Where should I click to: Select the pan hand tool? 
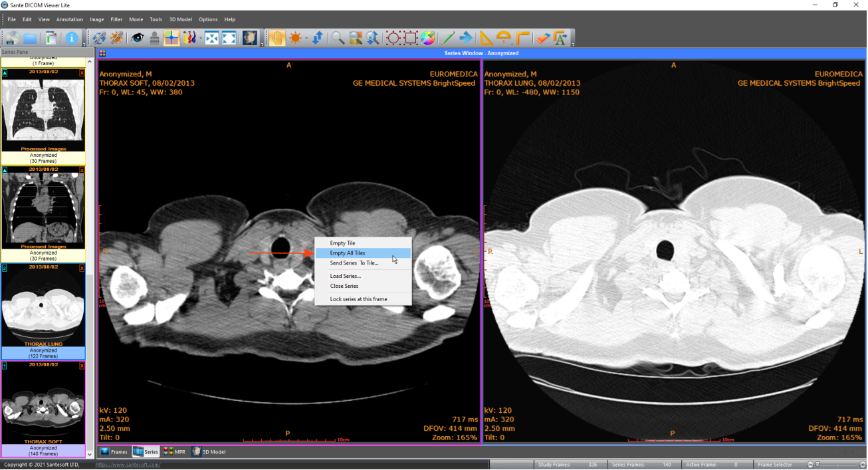276,38
